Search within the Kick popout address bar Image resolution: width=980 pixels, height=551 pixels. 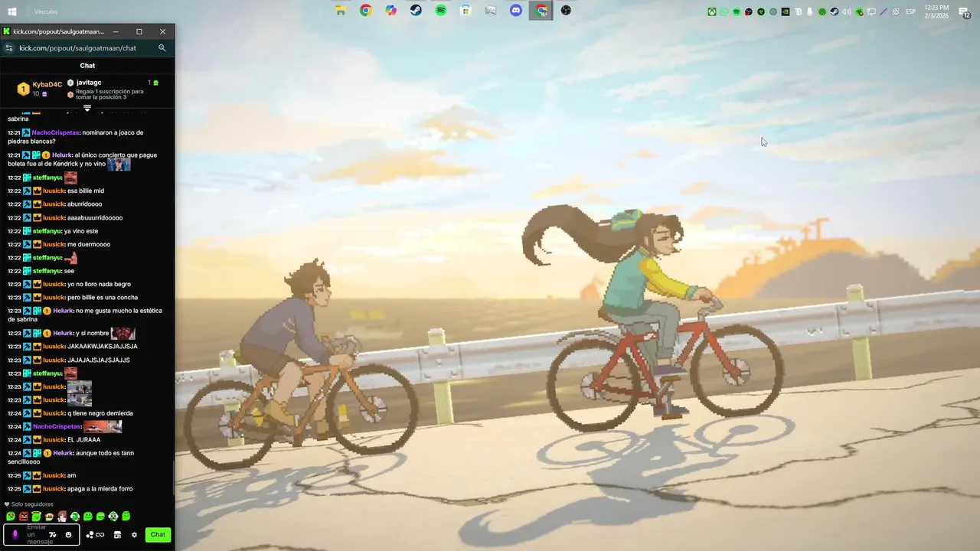pyautogui.click(x=162, y=48)
